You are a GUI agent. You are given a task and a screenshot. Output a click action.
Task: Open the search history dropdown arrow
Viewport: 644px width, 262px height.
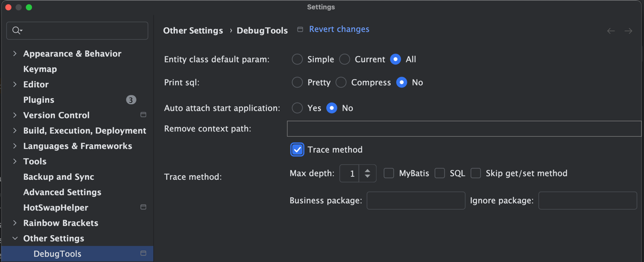coord(22,31)
